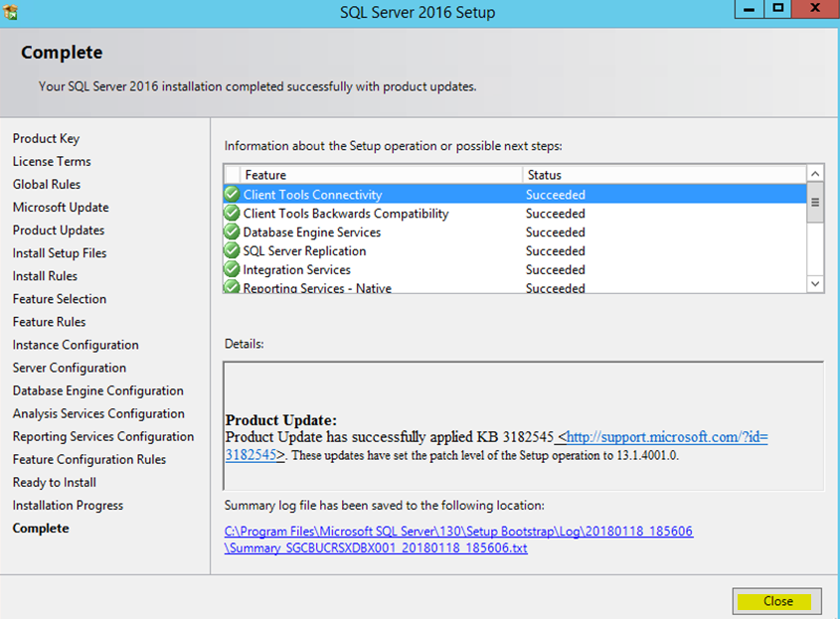Click the Integration Services status icon
Screen dimensions: 840x619
[231, 269]
